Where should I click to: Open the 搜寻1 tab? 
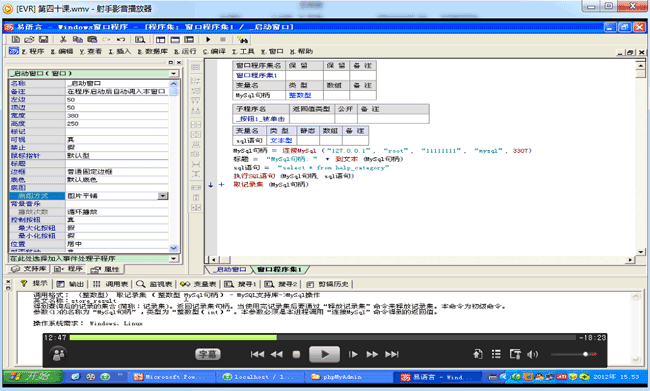pos(241,284)
